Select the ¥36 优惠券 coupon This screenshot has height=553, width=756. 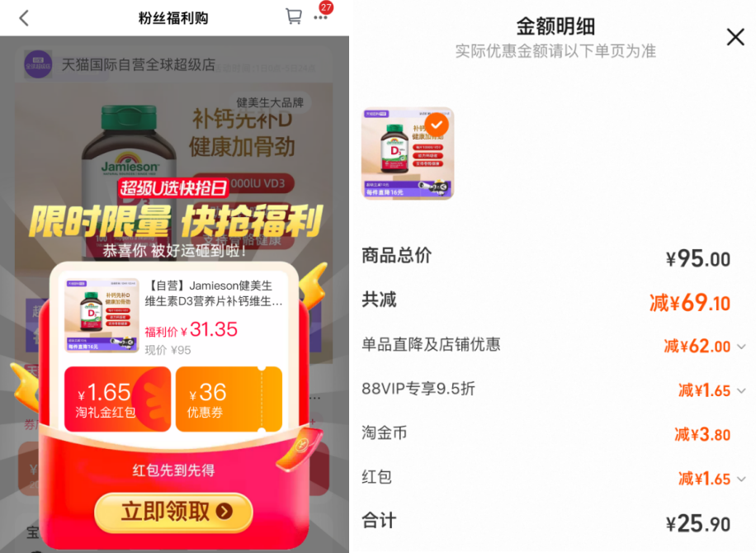pyautogui.click(x=229, y=399)
